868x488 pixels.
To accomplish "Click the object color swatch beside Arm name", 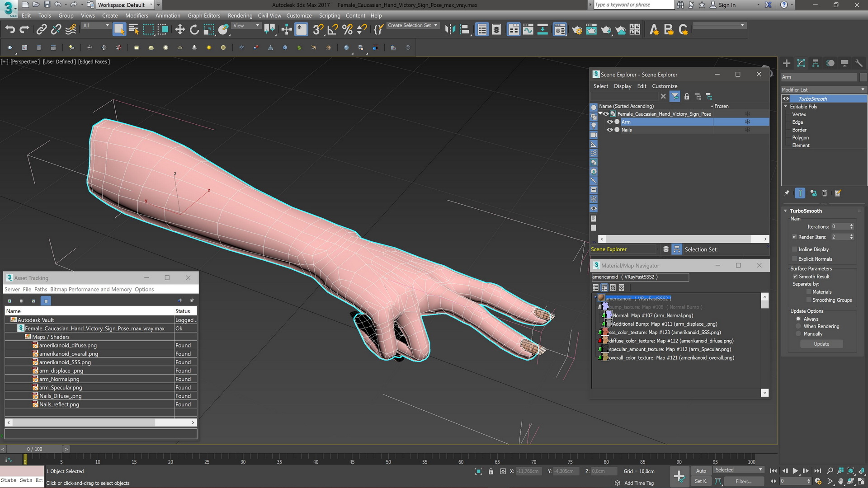I will (x=863, y=77).
